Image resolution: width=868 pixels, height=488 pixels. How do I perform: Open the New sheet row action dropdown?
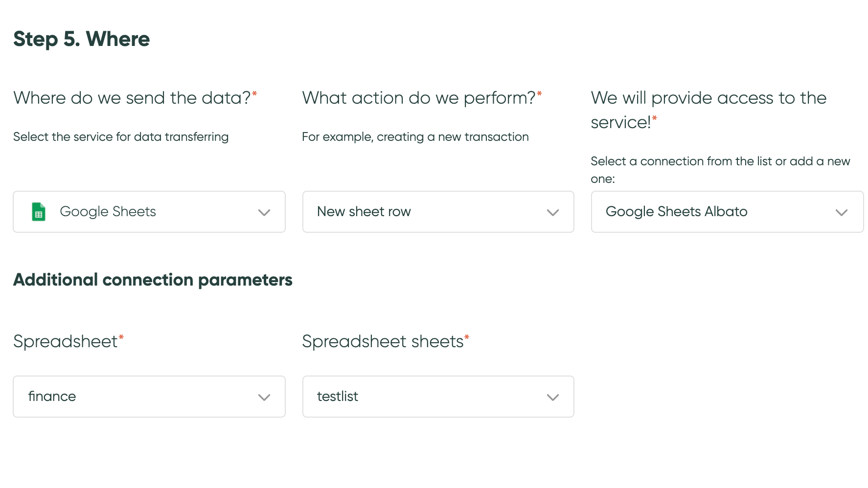438,212
